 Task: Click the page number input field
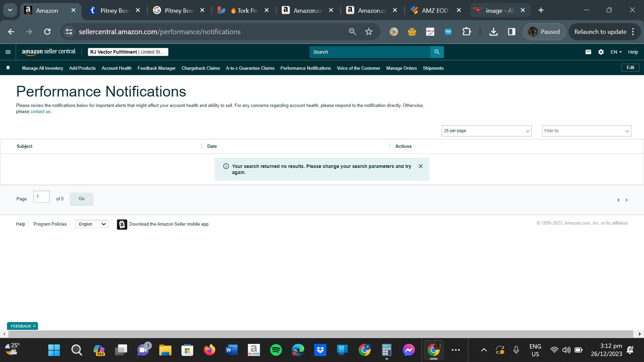(42, 197)
